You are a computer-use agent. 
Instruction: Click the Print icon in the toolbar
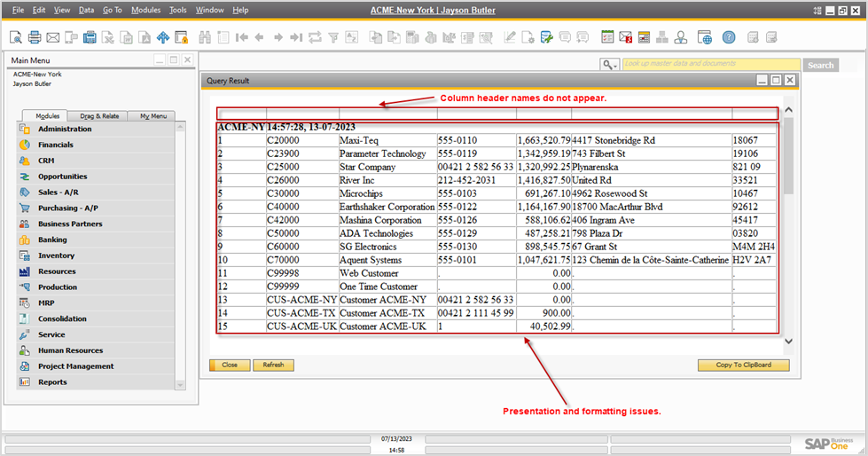click(35, 37)
